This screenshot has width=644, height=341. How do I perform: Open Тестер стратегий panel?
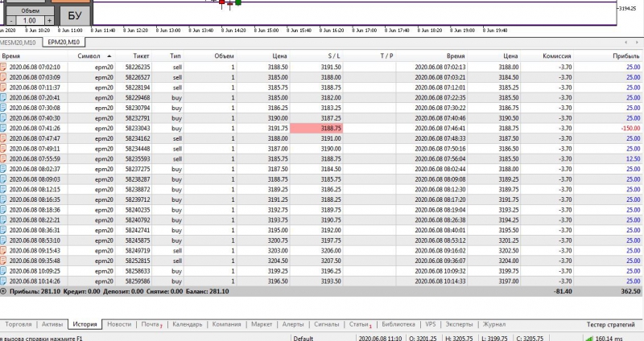tap(610, 324)
